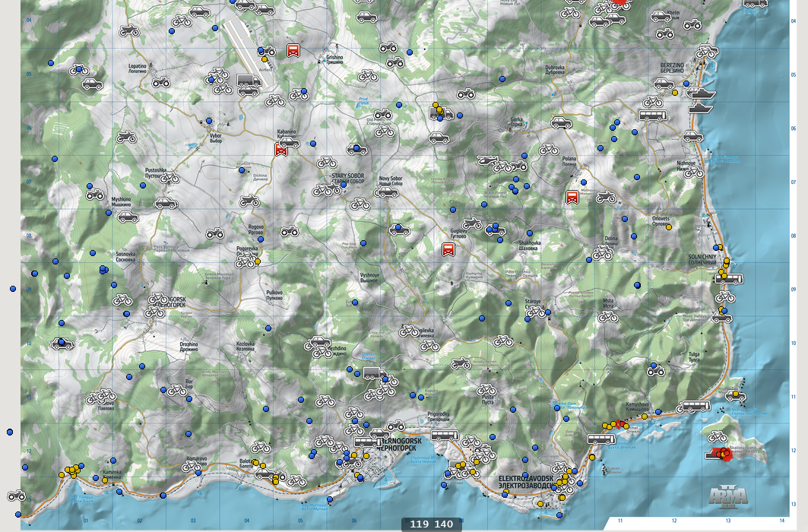808x532 pixels.
Task: Click the 119 140 coordinates readout
Action: pos(432,524)
